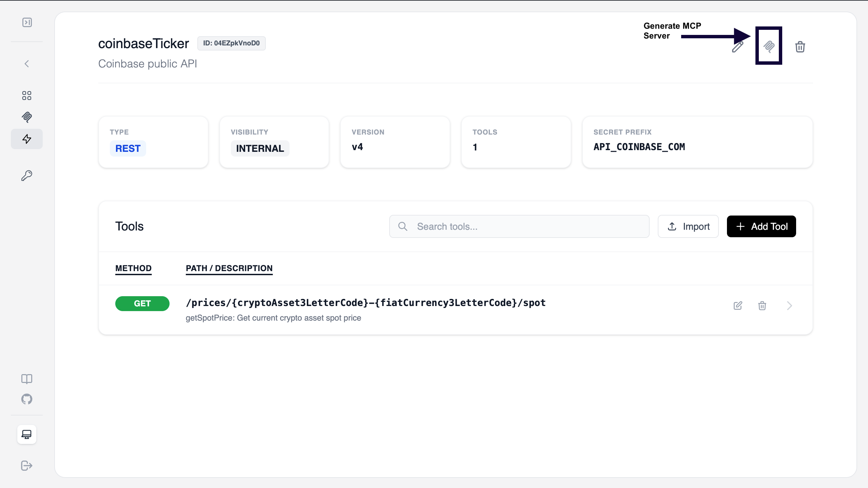Delete coinbaseTicker using the trash icon
Viewport: 868px width, 488px height.
click(800, 47)
